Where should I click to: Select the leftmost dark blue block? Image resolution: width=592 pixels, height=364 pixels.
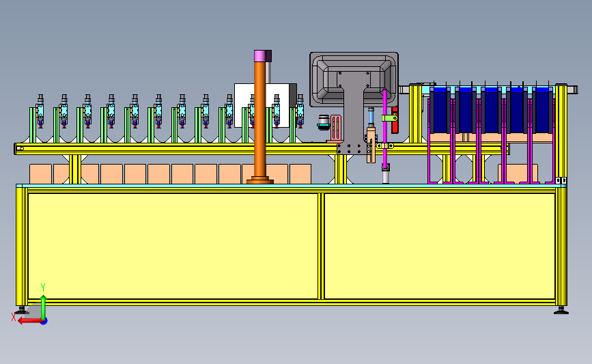(x=440, y=110)
